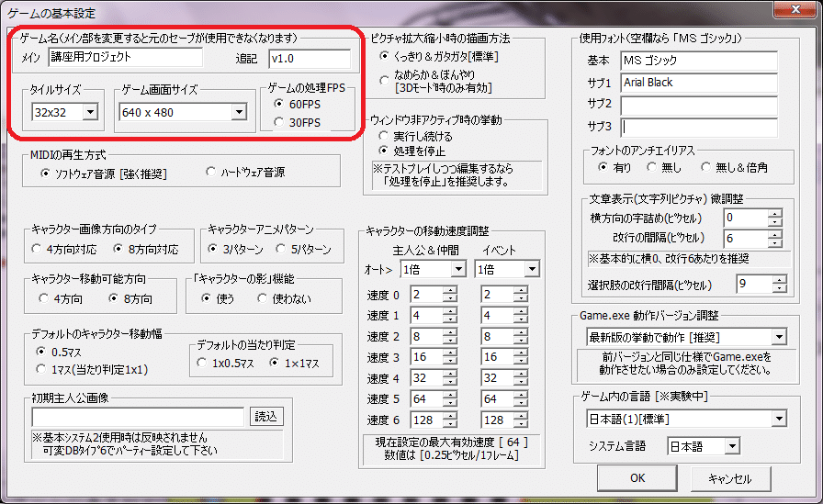Focus the 追記 version field
The width and height of the screenshot is (823, 504).
coord(310,59)
